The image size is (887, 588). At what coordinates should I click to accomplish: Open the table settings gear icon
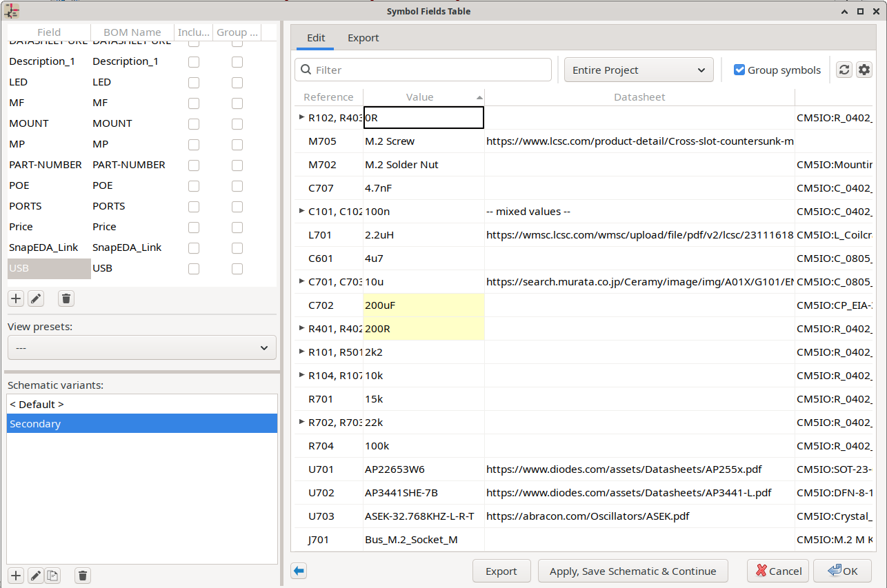click(x=864, y=70)
